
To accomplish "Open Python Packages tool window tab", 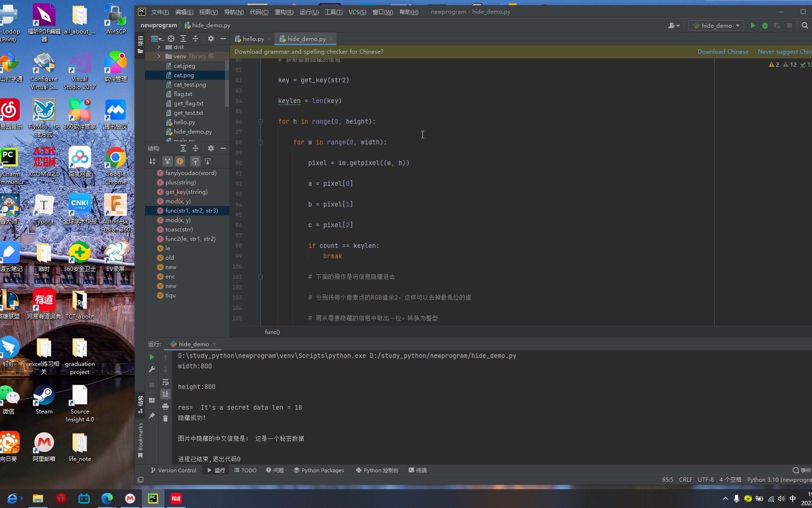I will coord(319,470).
